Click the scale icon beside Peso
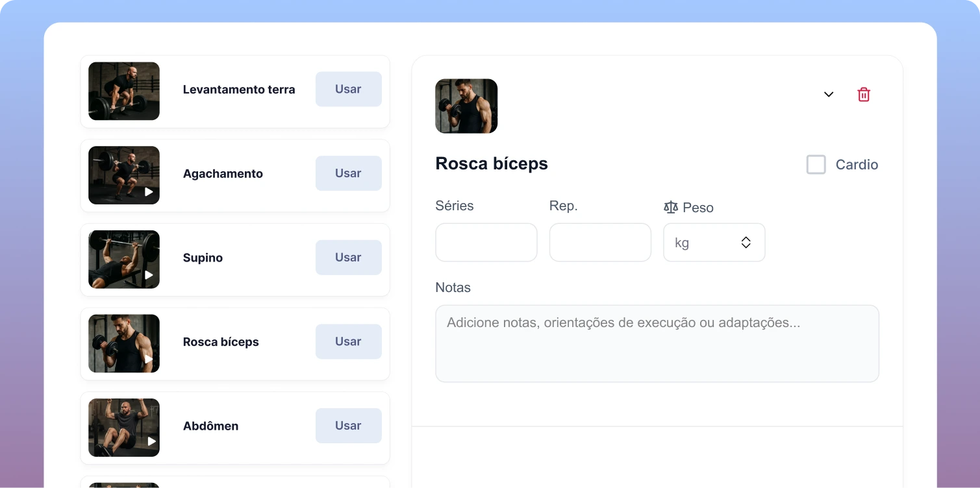The width and height of the screenshot is (980, 488). [670, 207]
